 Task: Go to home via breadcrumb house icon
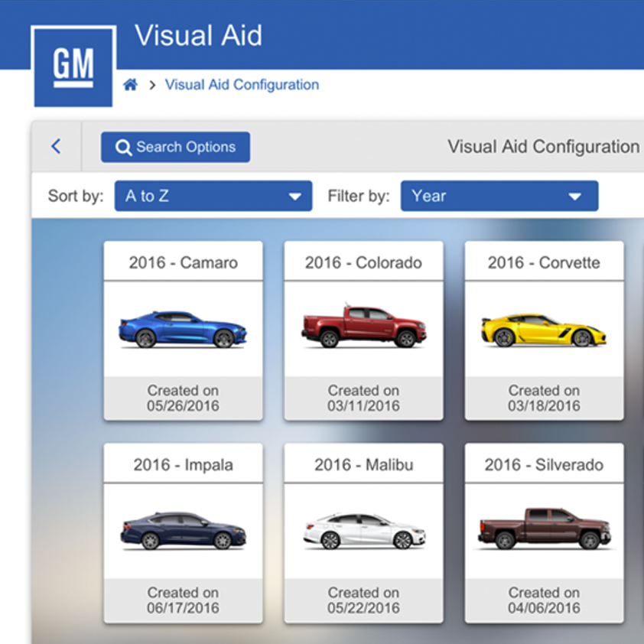pos(131,85)
